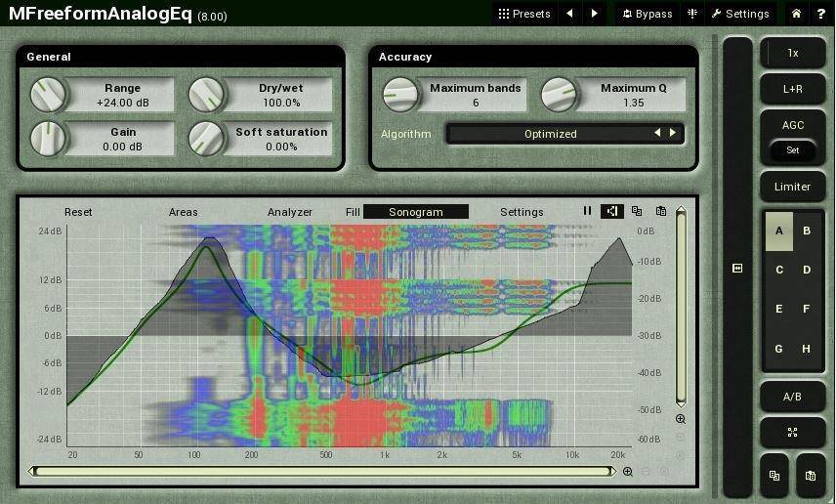Click the Maximum bands value 6
This screenshot has width=836, height=504.
coord(476,103)
